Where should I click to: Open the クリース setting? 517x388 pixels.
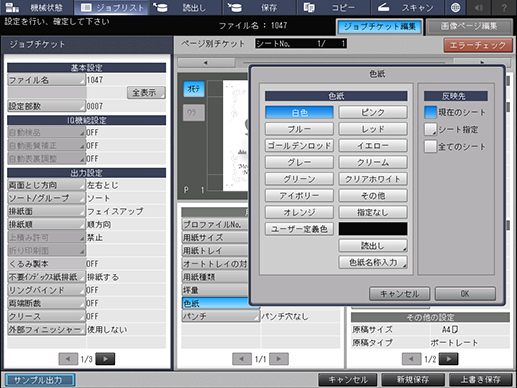coord(46,316)
